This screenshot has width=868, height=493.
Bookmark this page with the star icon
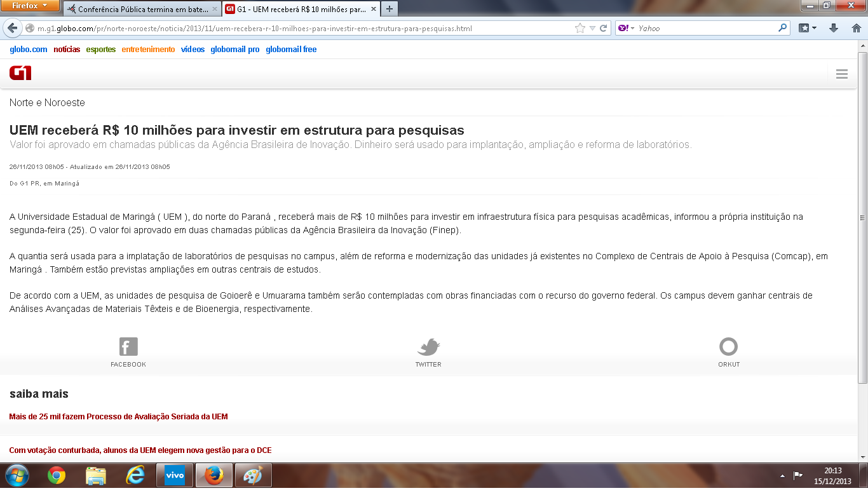580,29
